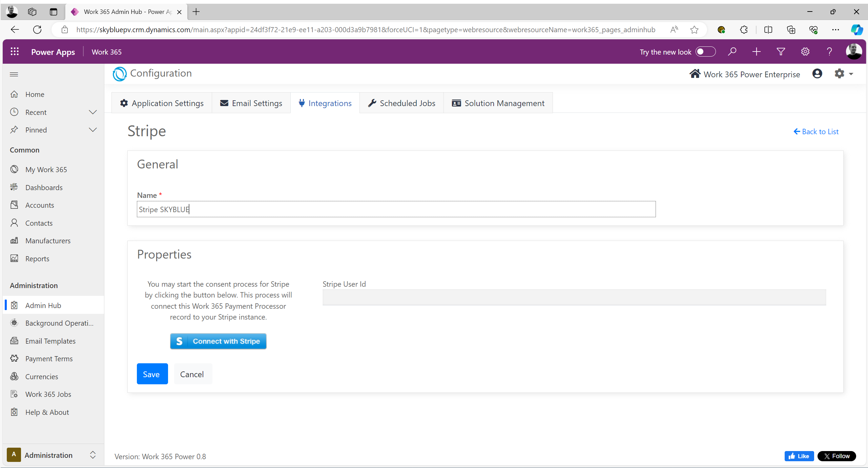
Task: Collapse the hamburger site navigation menu
Action: [x=14, y=74]
